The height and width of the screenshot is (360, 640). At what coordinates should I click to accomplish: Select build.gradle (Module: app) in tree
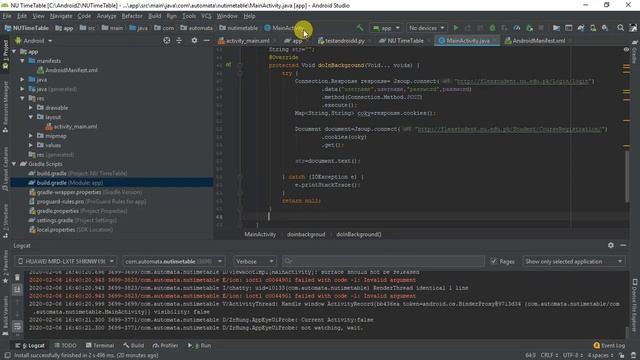point(111,183)
